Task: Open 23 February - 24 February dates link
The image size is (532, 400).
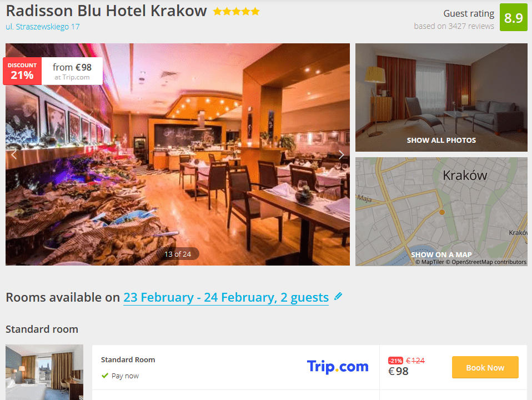Action: click(226, 297)
